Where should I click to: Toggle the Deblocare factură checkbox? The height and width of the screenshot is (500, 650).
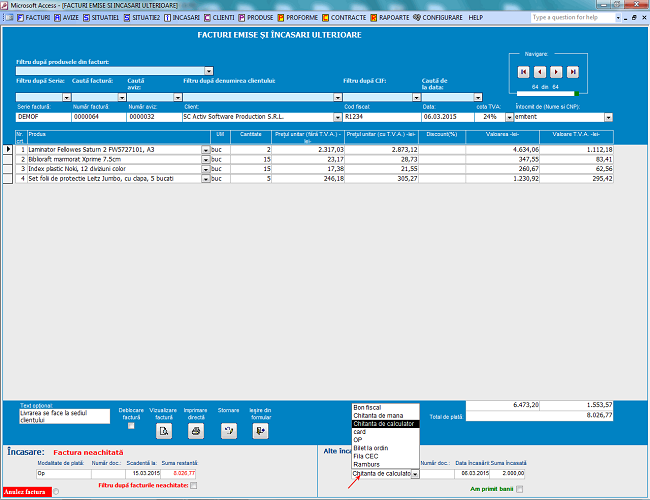(x=131, y=426)
